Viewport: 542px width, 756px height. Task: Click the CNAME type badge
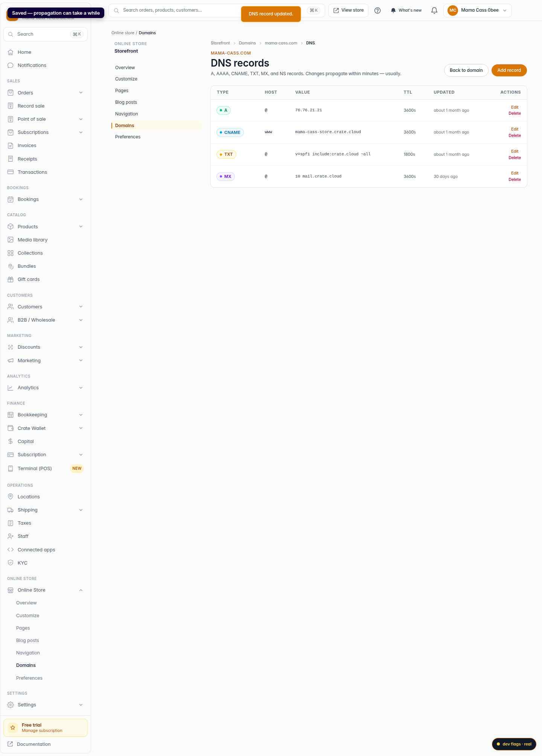pyautogui.click(x=230, y=132)
